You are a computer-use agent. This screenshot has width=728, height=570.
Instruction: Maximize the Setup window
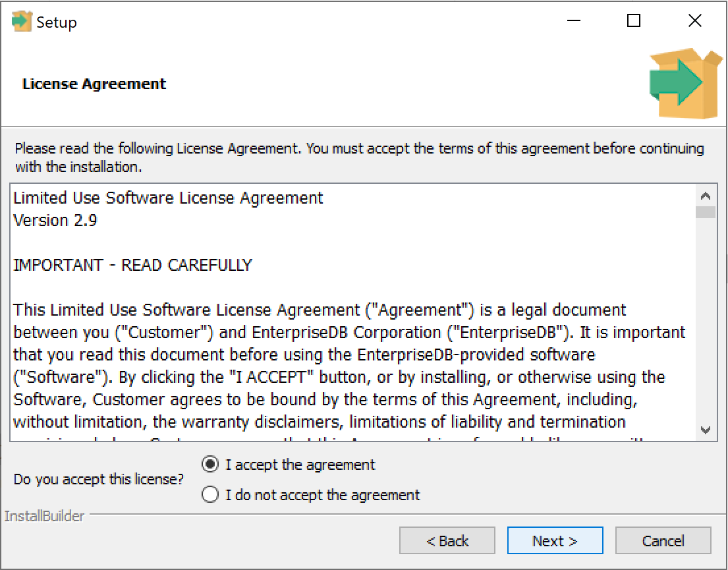[x=634, y=21]
